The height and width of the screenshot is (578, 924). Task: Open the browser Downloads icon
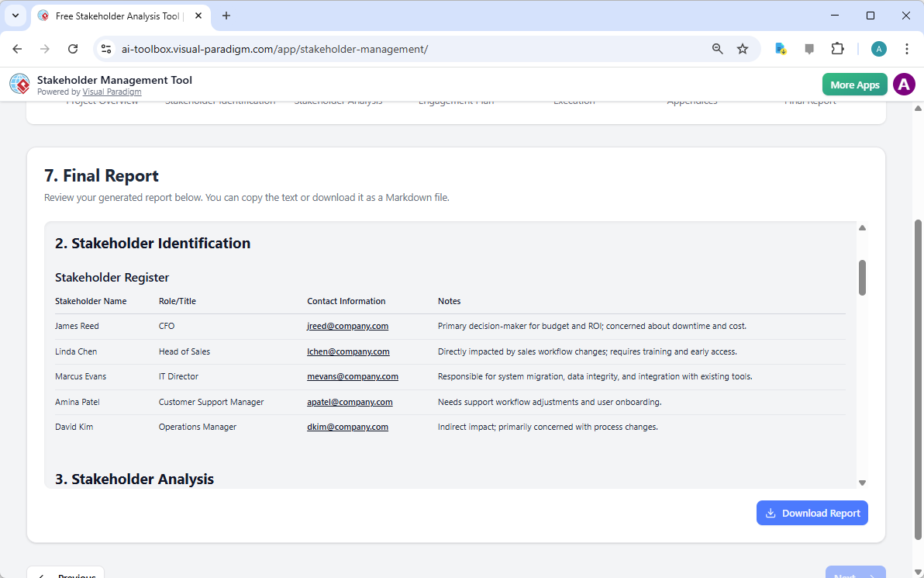coord(780,48)
